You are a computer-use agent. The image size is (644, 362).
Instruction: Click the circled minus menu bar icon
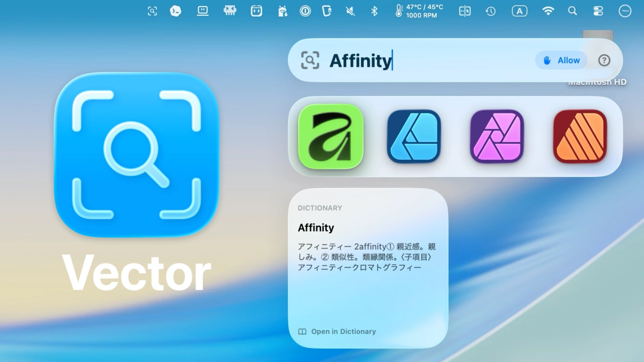click(x=625, y=11)
